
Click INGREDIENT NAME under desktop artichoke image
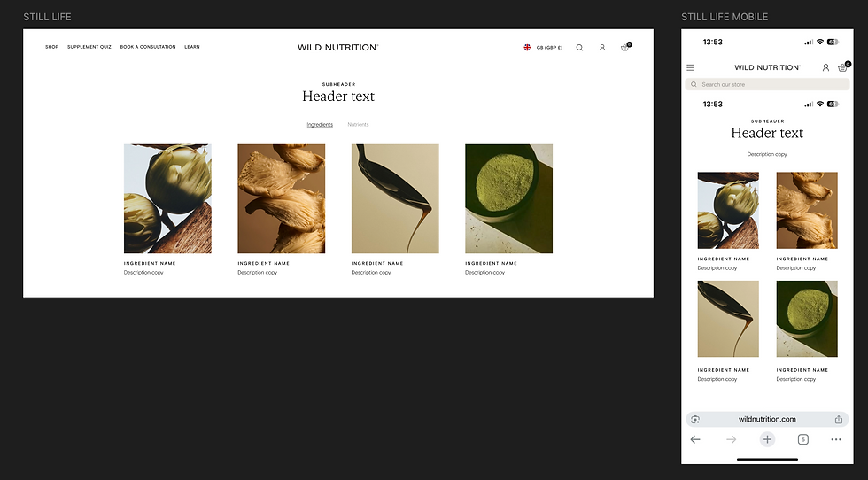[150, 264]
